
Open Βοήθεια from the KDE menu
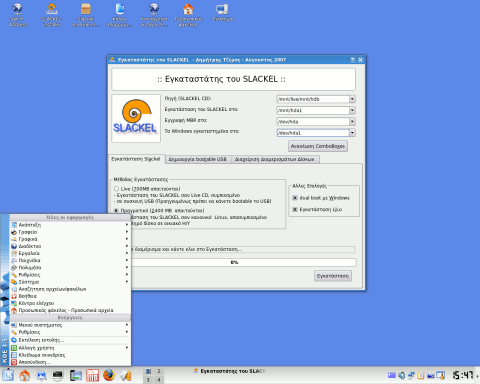click(x=70, y=296)
